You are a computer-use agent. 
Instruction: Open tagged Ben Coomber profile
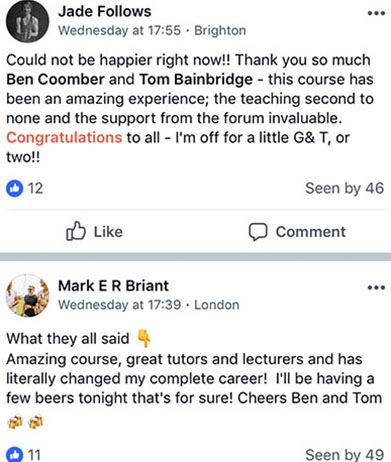55,79
